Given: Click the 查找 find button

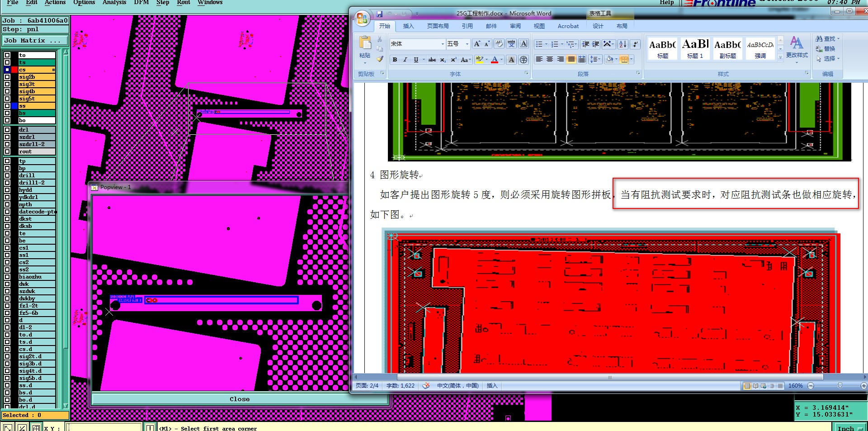Looking at the screenshot, I should (x=827, y=39).
